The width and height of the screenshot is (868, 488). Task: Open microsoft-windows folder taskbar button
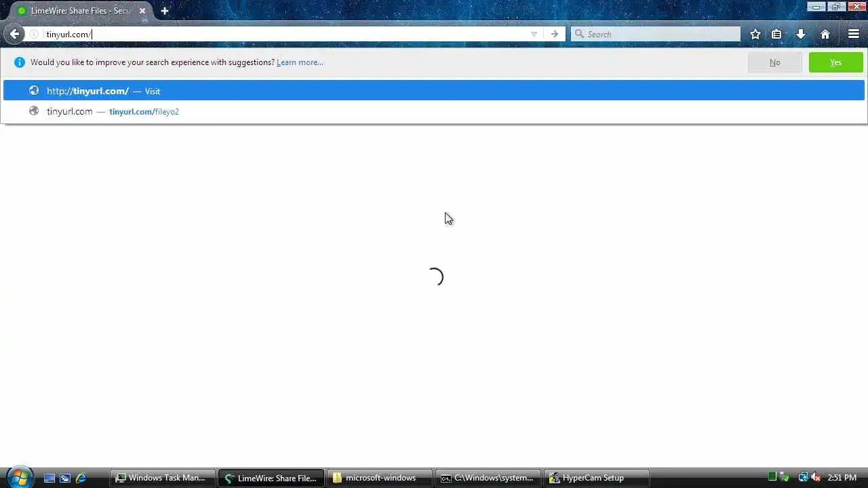379,478
